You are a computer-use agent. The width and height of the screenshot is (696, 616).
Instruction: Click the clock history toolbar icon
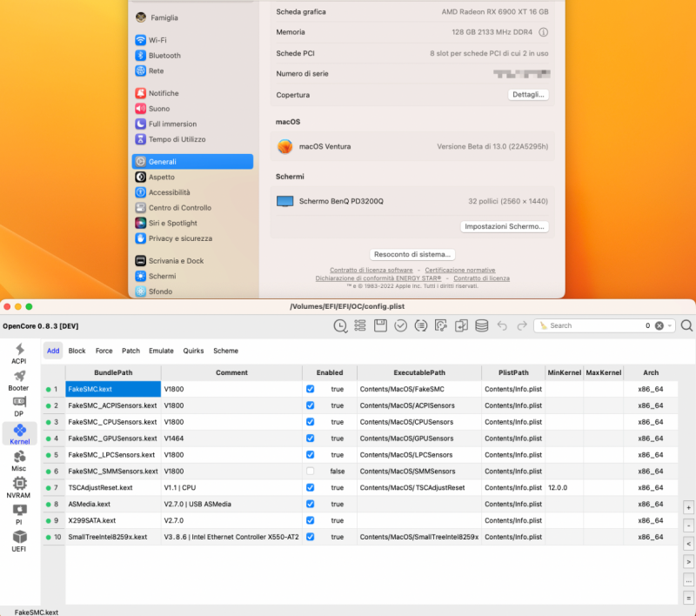340,325
